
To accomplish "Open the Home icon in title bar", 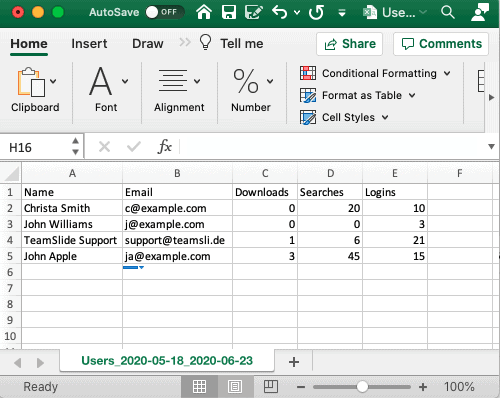I will [x=204, y=12].
